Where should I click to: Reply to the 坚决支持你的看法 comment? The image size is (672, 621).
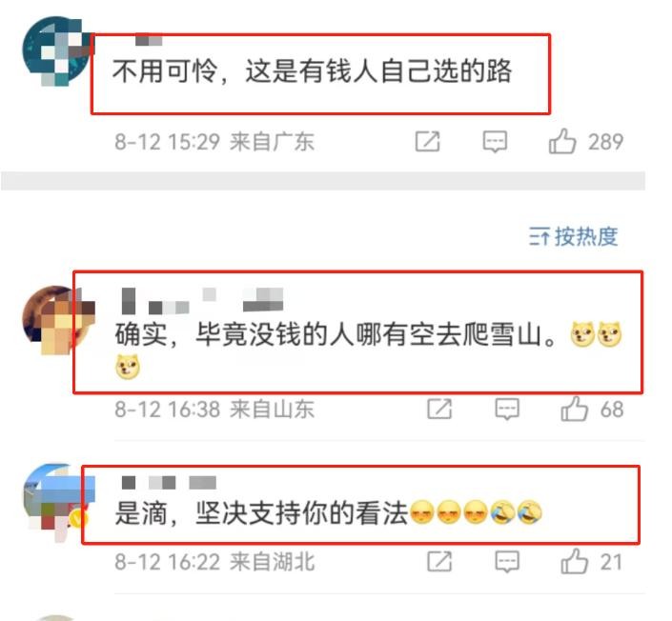tap(507, 561)
